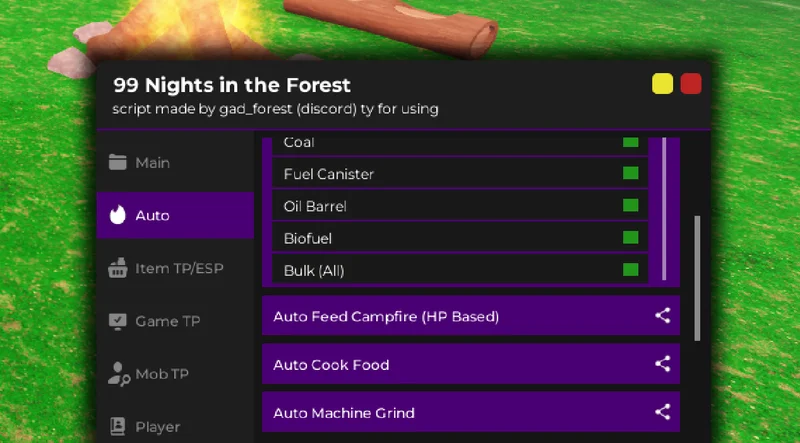Expand the Auto Cook Food section
This screenshot has width=800, height=443.
click(470, 364)
